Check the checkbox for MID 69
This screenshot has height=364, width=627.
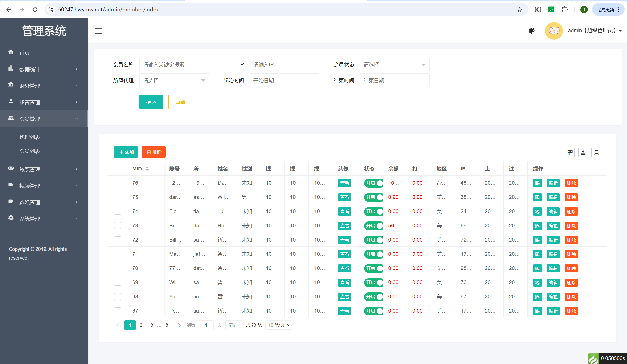(117, 282)
